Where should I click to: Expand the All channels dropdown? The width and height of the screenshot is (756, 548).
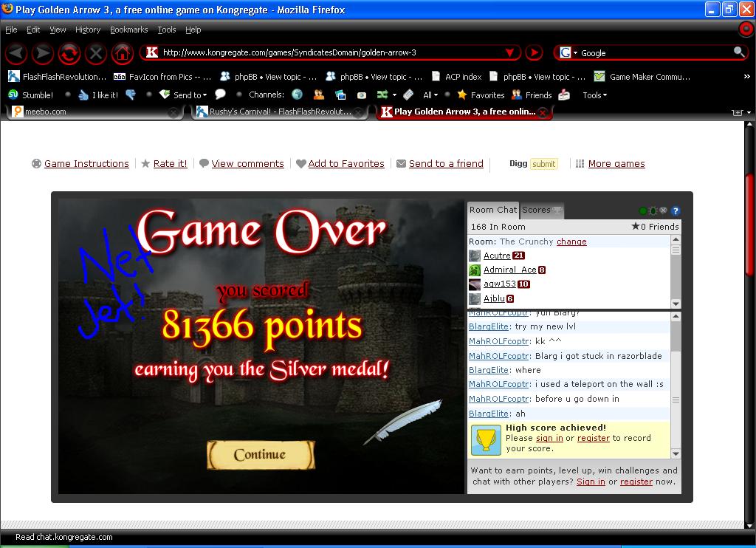click(x=436, y=95)
